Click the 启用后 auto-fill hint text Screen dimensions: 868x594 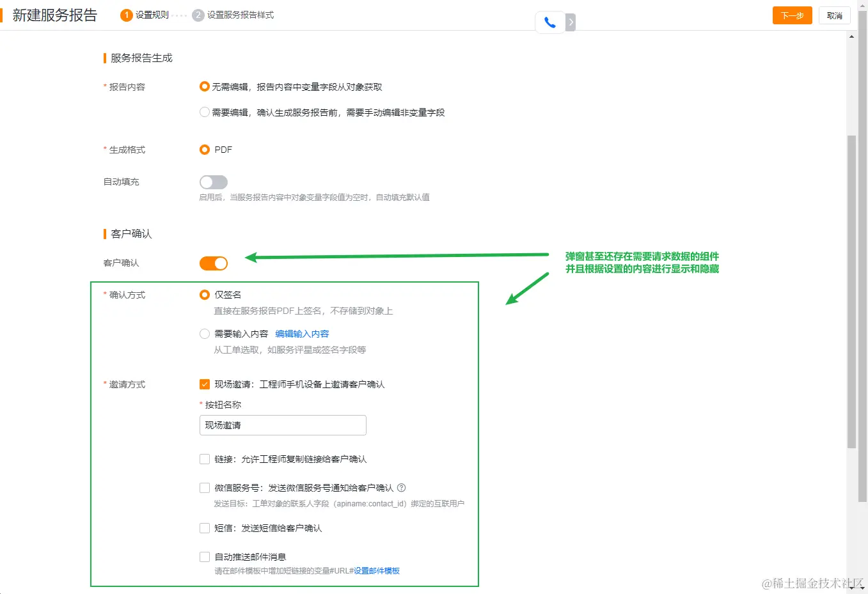pyautogui.click(x=314, y=198)
